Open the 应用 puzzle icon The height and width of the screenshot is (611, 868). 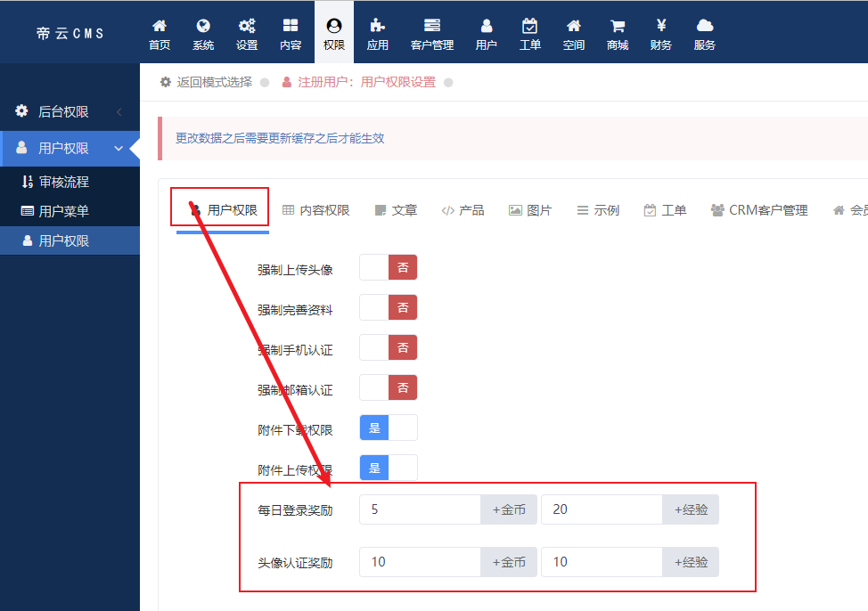(x=378, y=26)
